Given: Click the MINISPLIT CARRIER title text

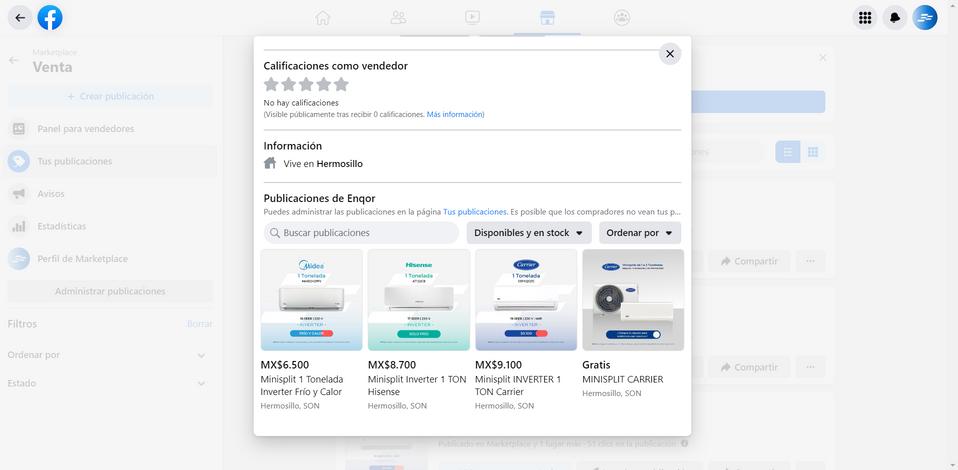Looking at the screenshot, I should 623,380.
